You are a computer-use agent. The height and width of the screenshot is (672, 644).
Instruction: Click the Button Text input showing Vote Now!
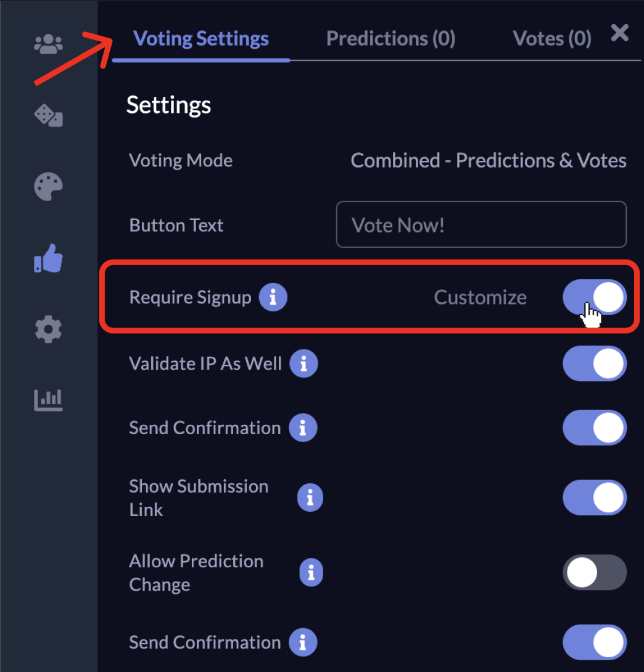(x=481, y=224)
